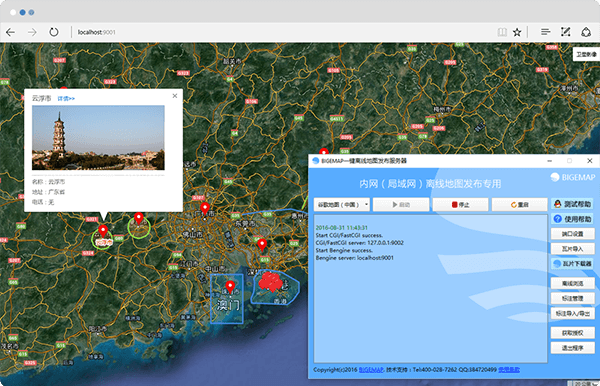Click the browser back arrow
600x386 pixels.
(x=10, y=32)
